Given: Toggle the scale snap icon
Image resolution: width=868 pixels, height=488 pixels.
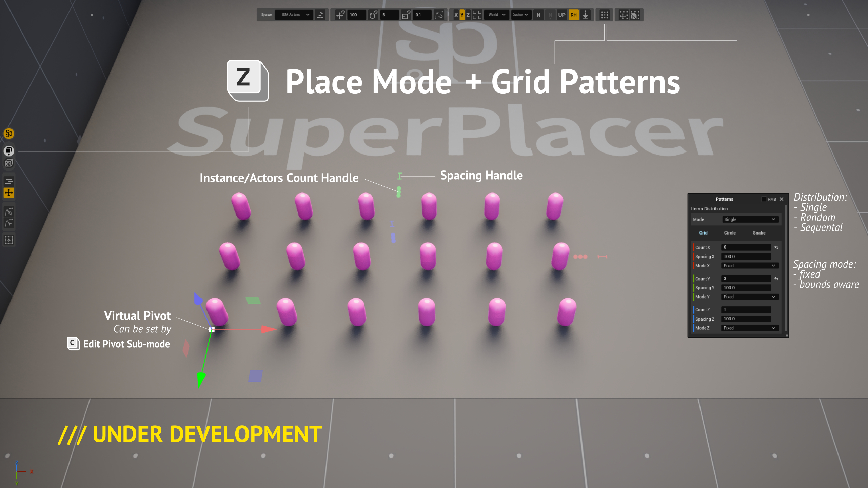Looking at the screenshot, I should 406,15.
